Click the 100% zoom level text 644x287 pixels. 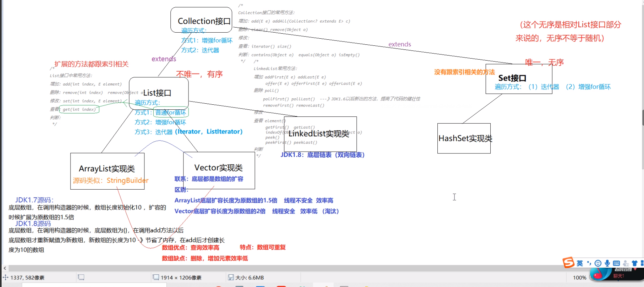click(x=580, y=277)
